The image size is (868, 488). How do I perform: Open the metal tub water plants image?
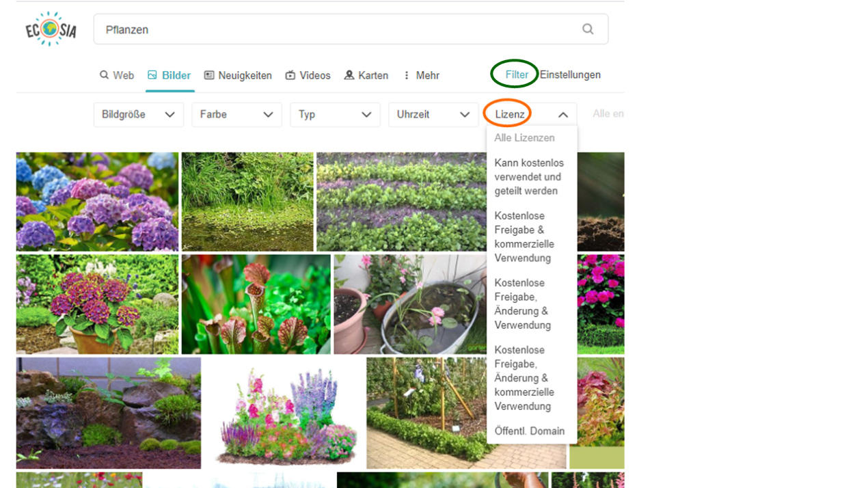pyautogui.click(x=409, y=304)
